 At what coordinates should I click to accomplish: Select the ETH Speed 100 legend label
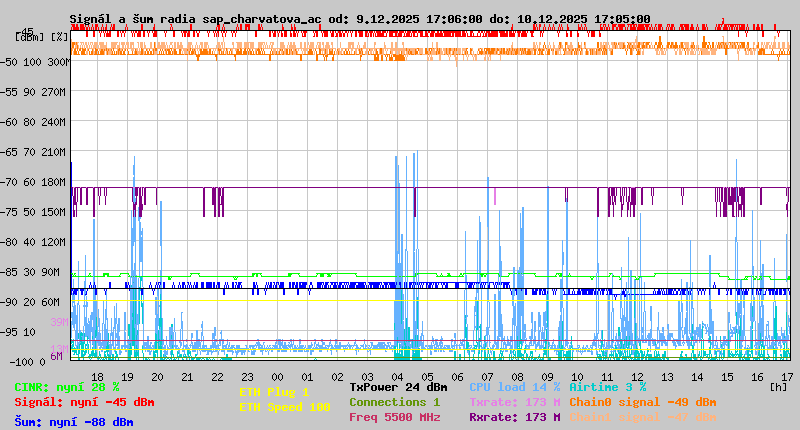click(284, 407)
